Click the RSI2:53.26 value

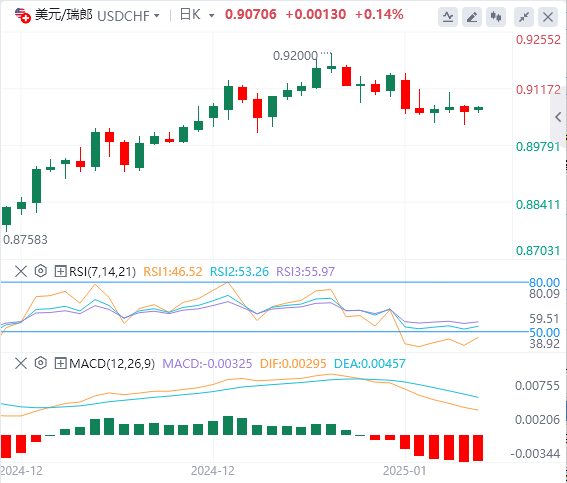(x=239, y=272)
